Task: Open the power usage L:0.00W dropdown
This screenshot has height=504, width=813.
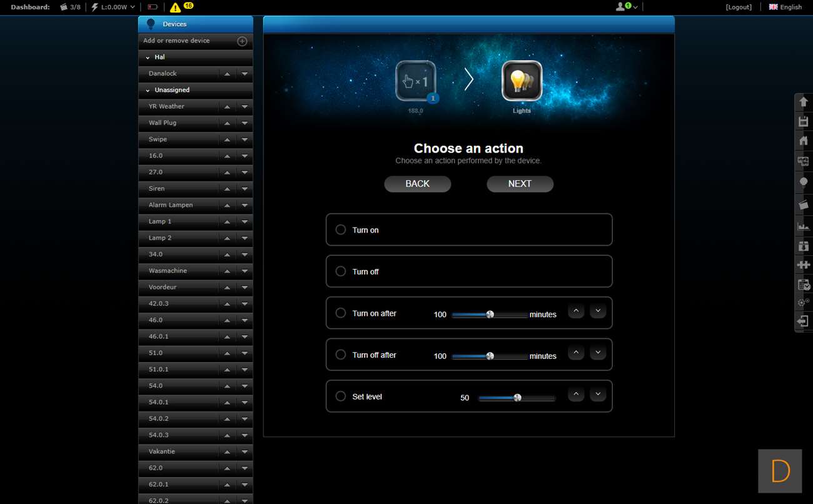Action: coord(113,7)
